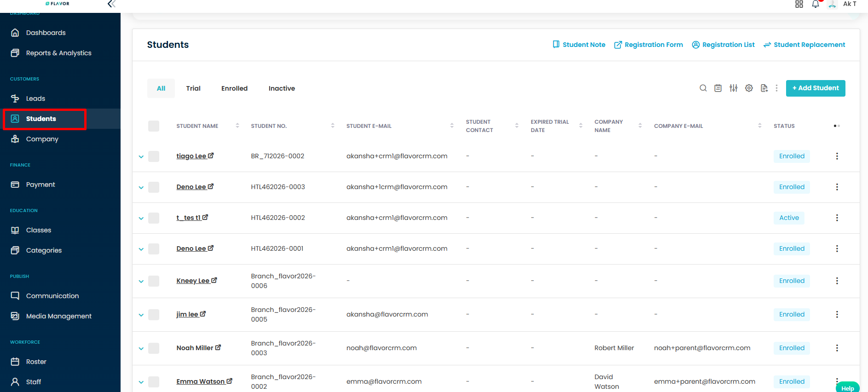Open external link icon next to Noah Miller
Viewport: 868px width, 392px height.
click(x=218, y=347)
